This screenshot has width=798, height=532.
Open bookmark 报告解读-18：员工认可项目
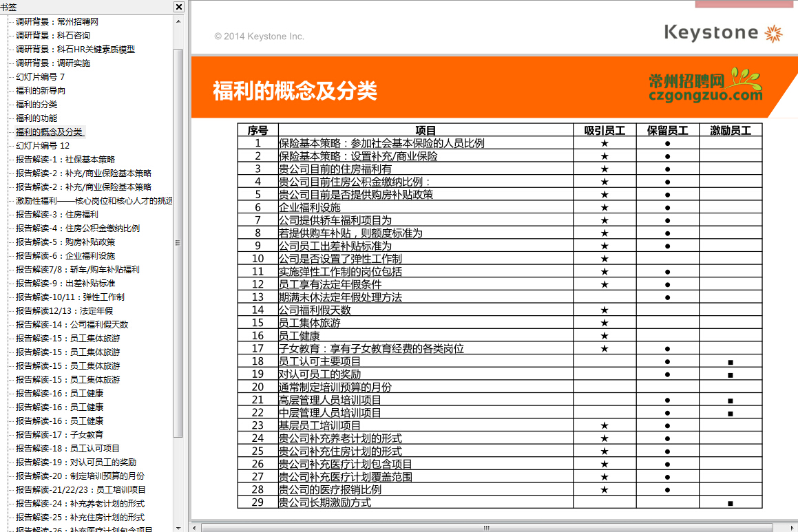tap(67, 448)
